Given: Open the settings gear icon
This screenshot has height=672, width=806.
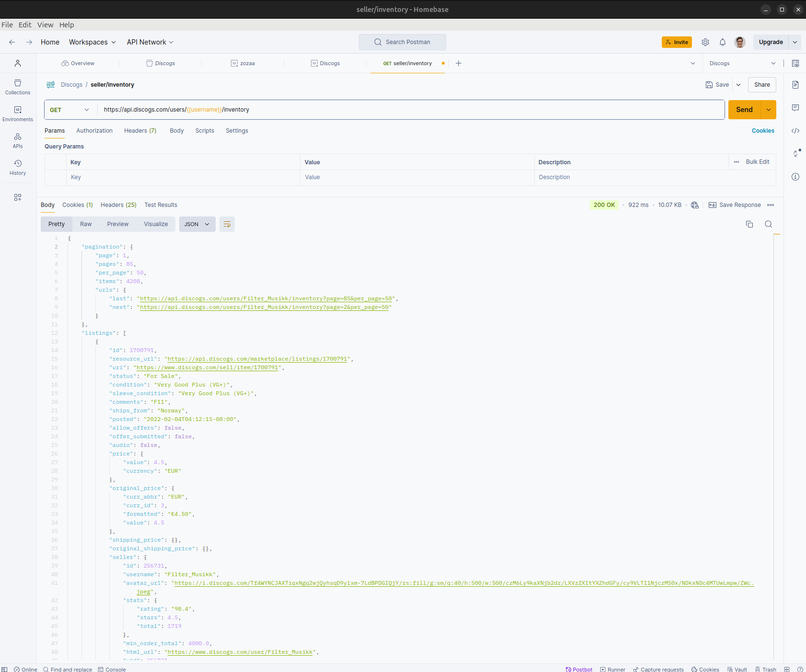Looking at the screenshot, I should [705, 42].
